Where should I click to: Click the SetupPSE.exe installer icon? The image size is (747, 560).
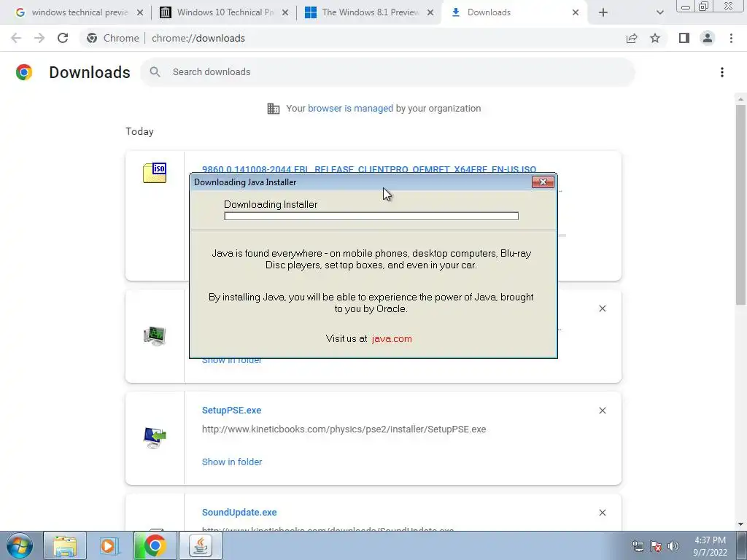coord(155,437)
